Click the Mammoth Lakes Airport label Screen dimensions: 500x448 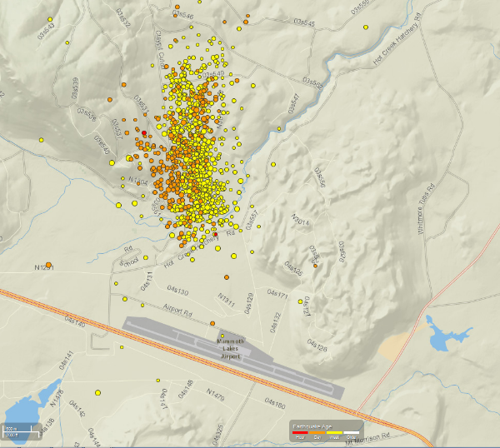click(x=230, y=349)
